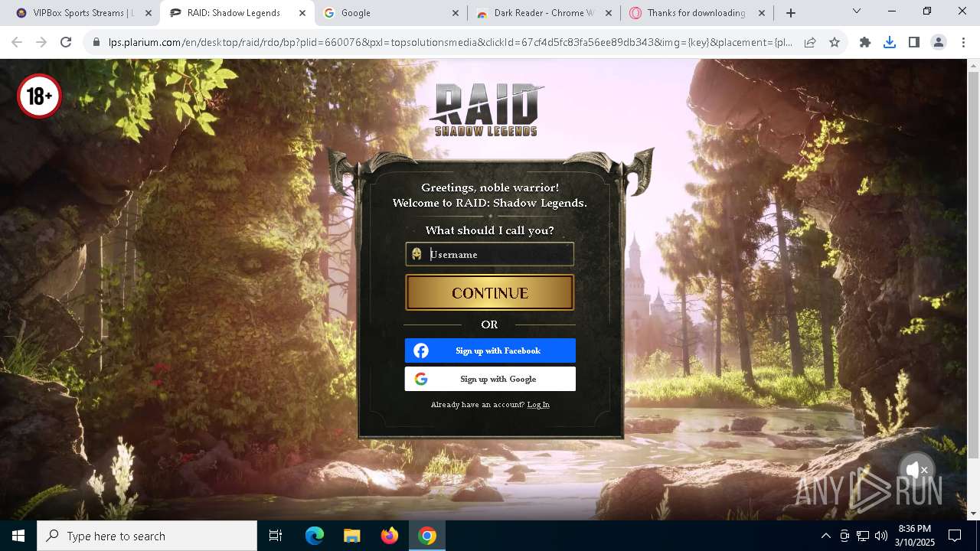This screenshot has height=551, width=980.
Task: Click Chrome icon in taskbar
Action: coord(427,536)
